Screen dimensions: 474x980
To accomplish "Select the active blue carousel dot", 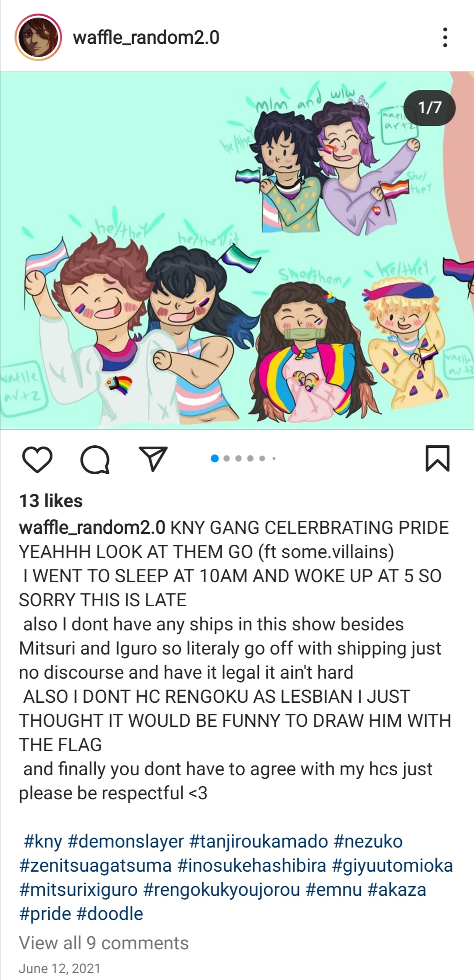I will click(215, 458).
